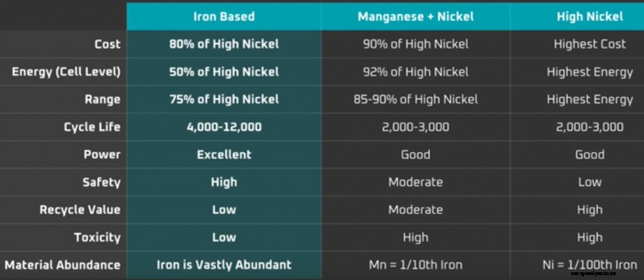
Task: Click the Iron Based column header
Action: (x=224, y=16)
